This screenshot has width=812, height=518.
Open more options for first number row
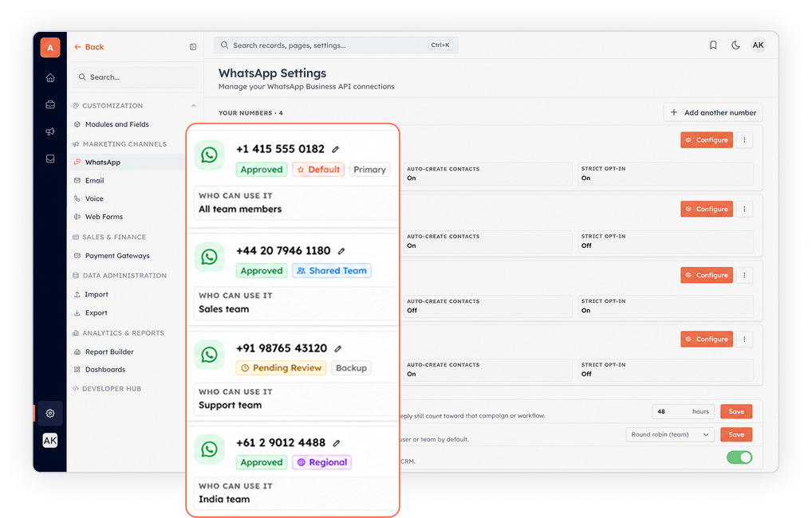tap(745, 140)
